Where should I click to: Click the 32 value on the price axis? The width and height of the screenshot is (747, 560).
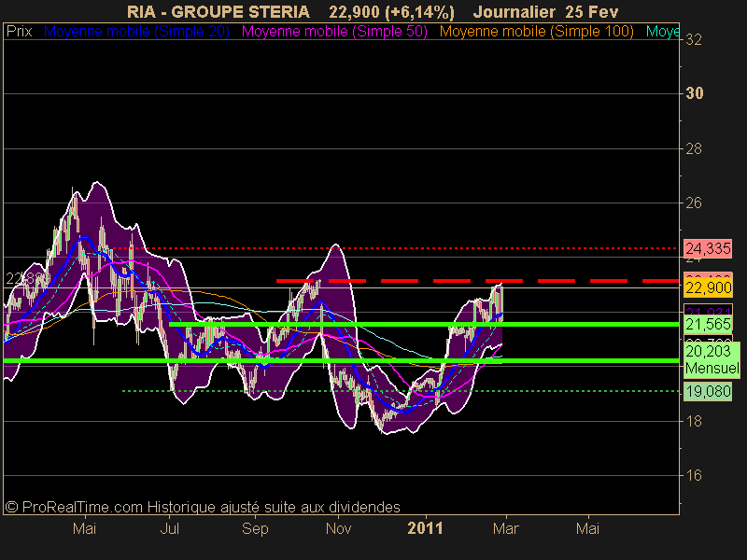[x=694, y=39]
